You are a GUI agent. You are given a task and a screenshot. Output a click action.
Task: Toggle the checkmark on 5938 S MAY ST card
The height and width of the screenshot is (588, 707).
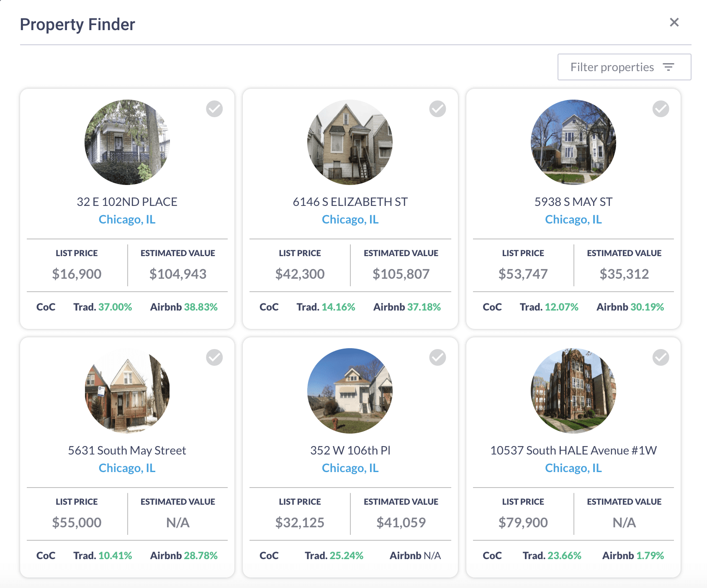(660, 109)
